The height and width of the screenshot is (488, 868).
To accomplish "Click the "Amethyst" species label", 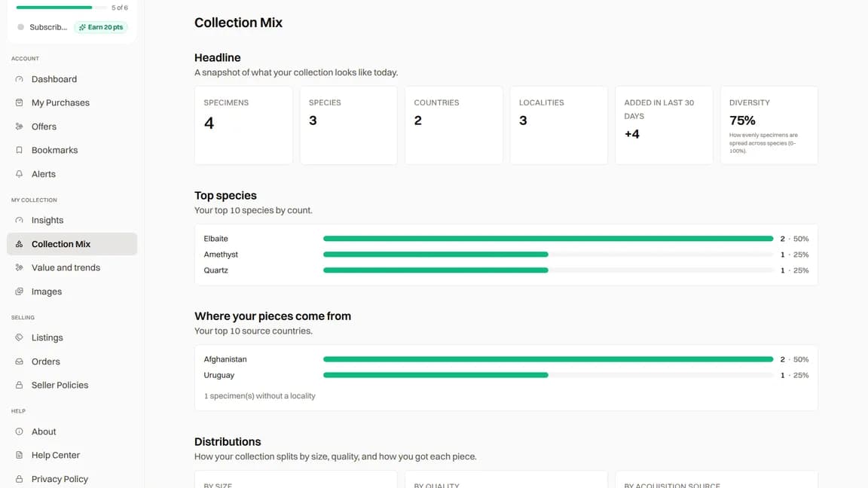I will point(221,255).
